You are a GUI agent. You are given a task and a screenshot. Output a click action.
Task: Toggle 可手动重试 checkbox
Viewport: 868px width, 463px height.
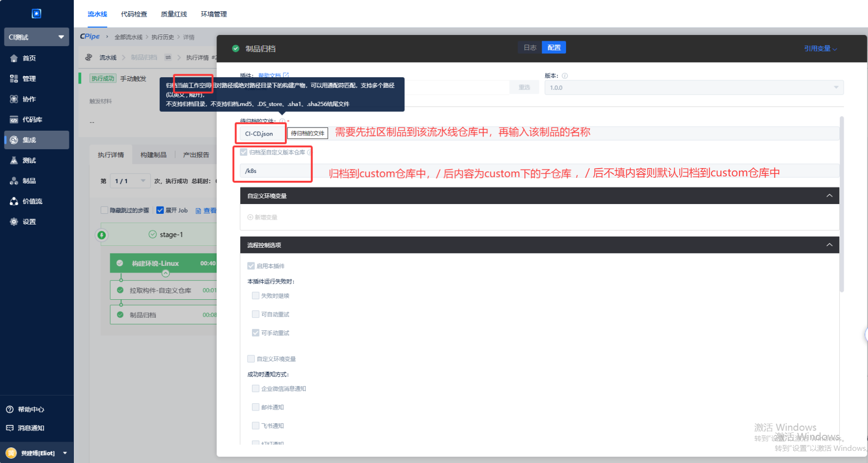click(x=255, y=333)
